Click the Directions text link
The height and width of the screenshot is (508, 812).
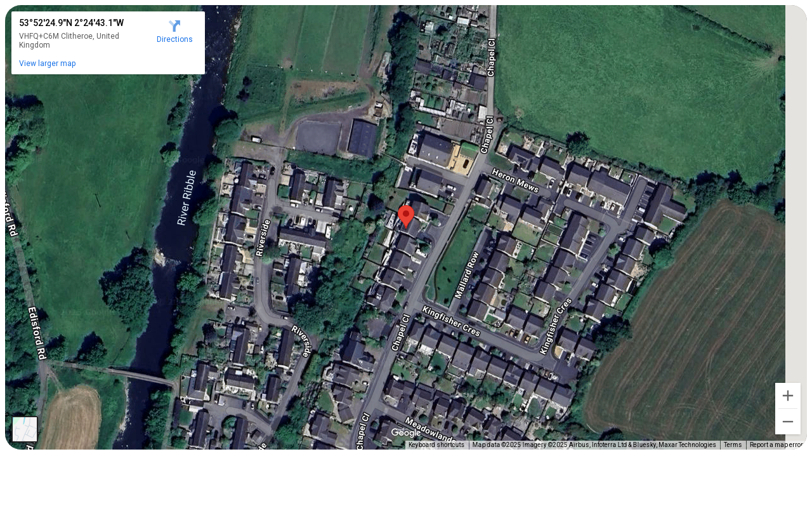174,39
